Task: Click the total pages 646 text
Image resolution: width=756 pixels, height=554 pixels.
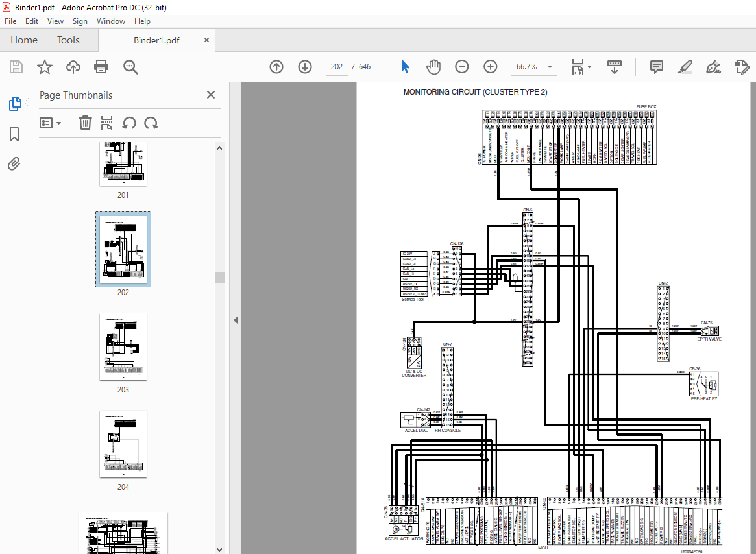Action: tap(365, 67)
